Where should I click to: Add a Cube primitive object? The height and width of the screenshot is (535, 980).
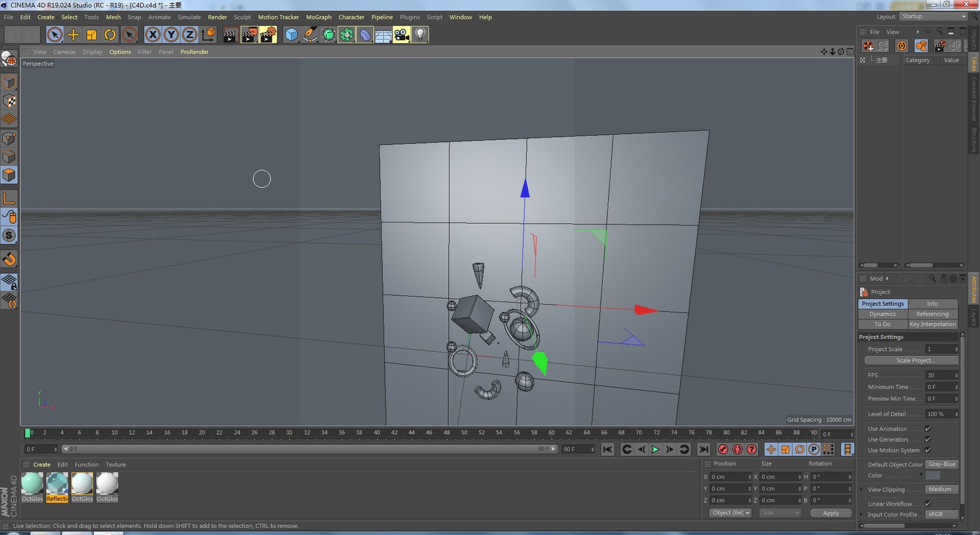[x=291, y=35]
